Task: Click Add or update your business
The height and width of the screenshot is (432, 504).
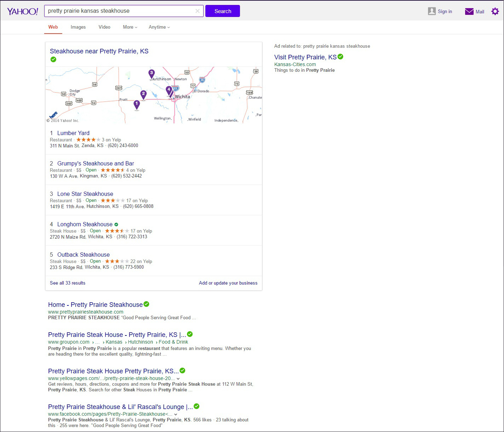Action: (x=228, y=283)
